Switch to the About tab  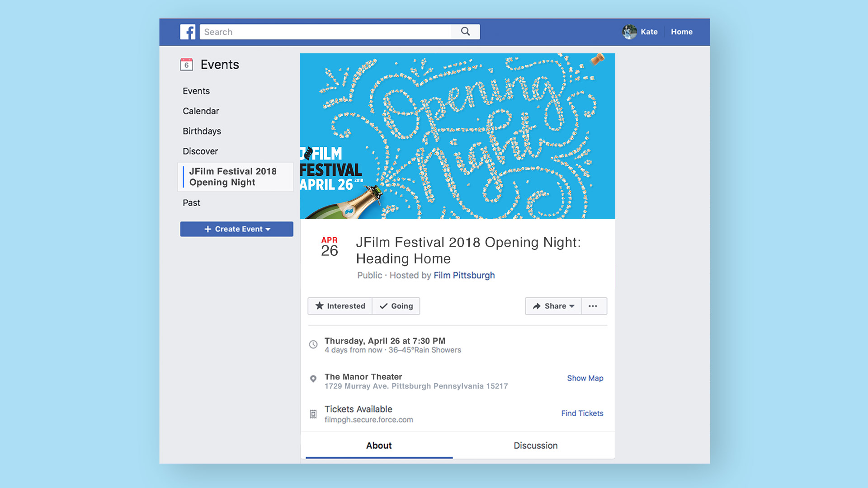[x=379, y=446]
